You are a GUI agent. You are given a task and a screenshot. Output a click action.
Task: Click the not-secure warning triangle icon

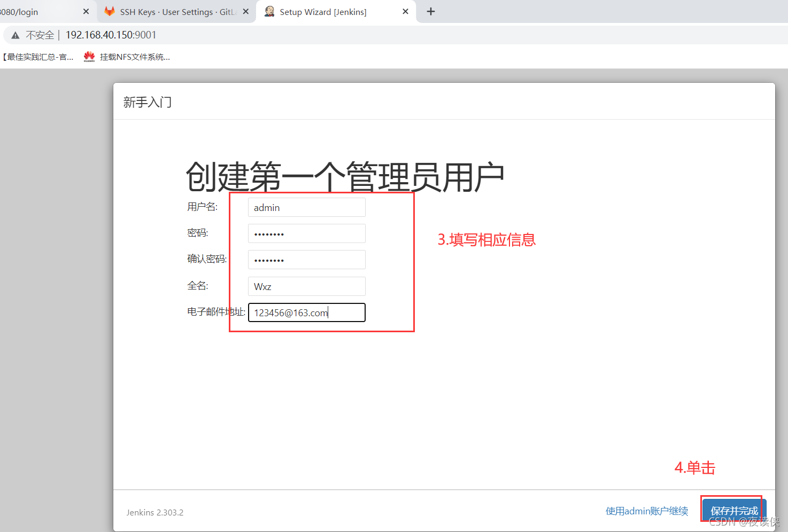coord(16,35)
